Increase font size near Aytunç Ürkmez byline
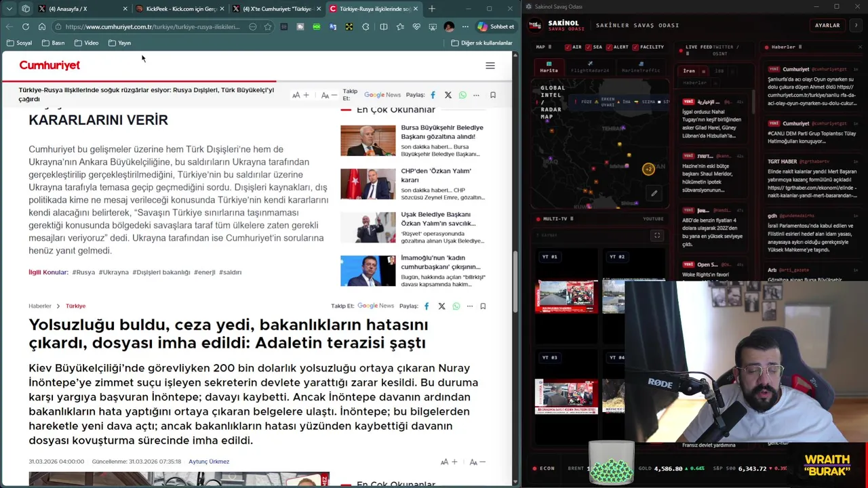The height and width of the screenshot is (488, 868). (449, 462)
